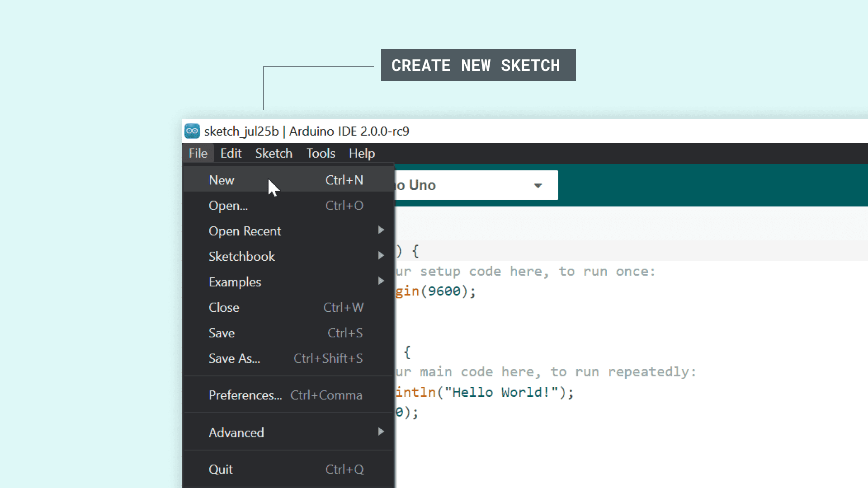Expand the Sketchbook submenu
Screen dimensions: 868x488
point(241,256)
